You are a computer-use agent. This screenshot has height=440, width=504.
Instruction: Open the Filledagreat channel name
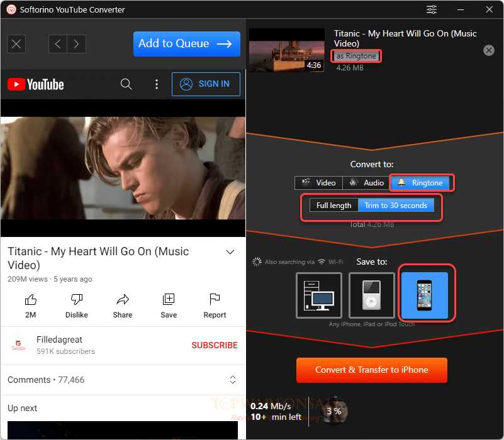60,339
